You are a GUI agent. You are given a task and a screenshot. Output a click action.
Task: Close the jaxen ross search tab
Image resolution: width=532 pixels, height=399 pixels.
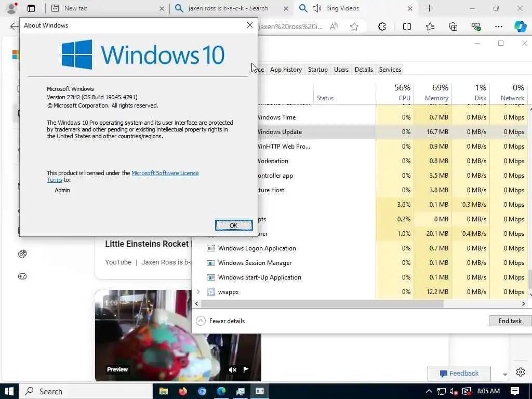(286, 8)
